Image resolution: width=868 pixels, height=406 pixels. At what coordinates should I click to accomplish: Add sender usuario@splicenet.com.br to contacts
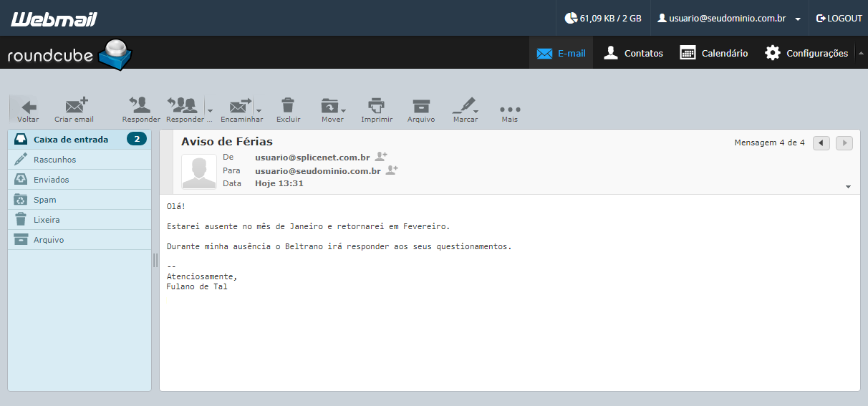(x=381, y=156)
